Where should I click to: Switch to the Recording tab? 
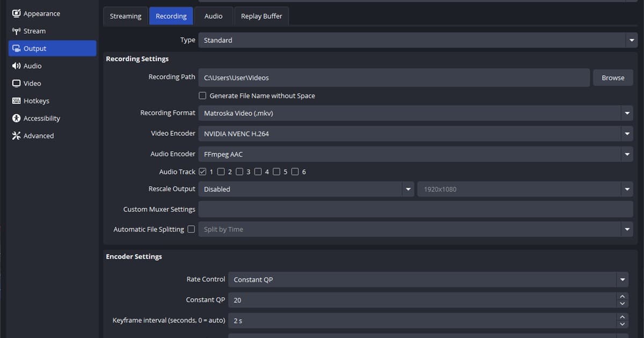coord(171,16)
